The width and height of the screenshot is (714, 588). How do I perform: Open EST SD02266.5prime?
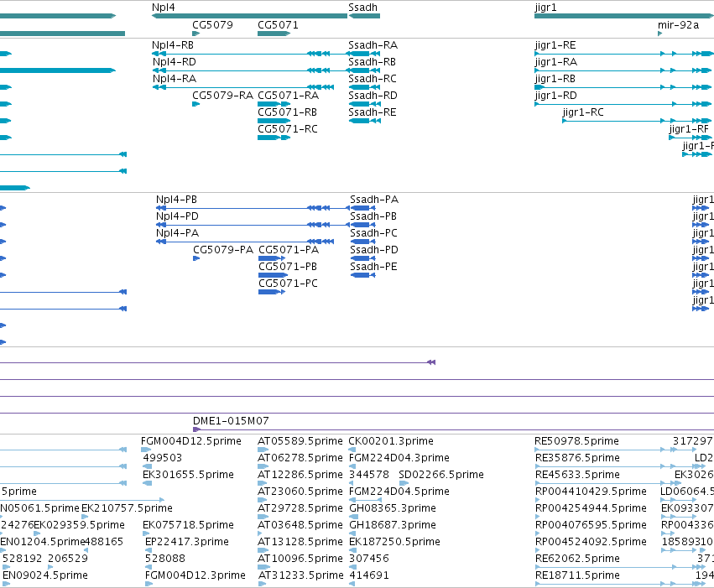(440, 475)
